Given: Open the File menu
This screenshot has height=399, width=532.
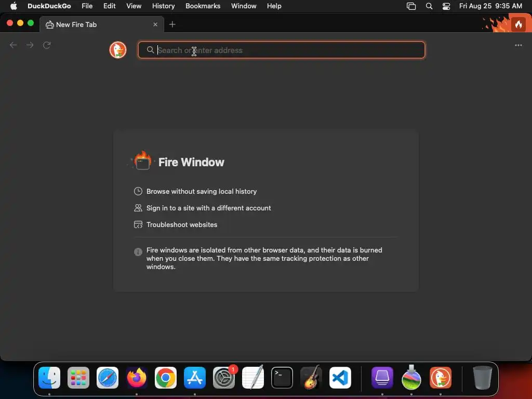Looking at the screenshot, I should (x=87, y=6).
